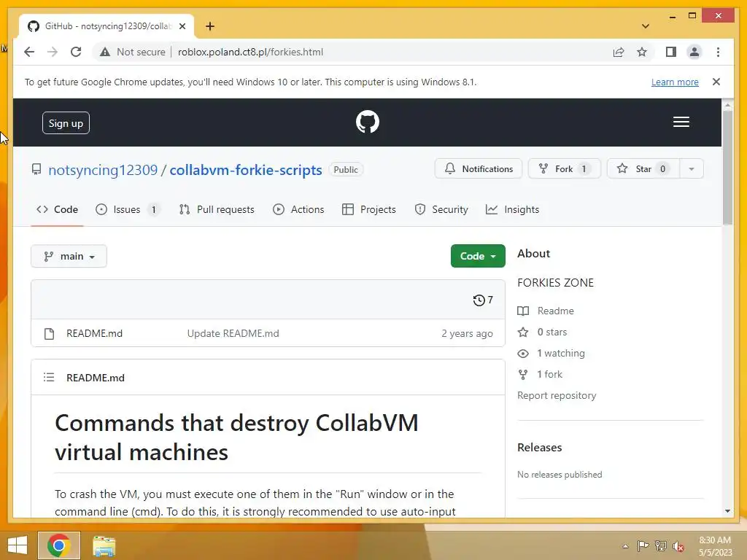Go to the Actions tab
Screen dimensions: 747x560
click(x=298, y=209)
